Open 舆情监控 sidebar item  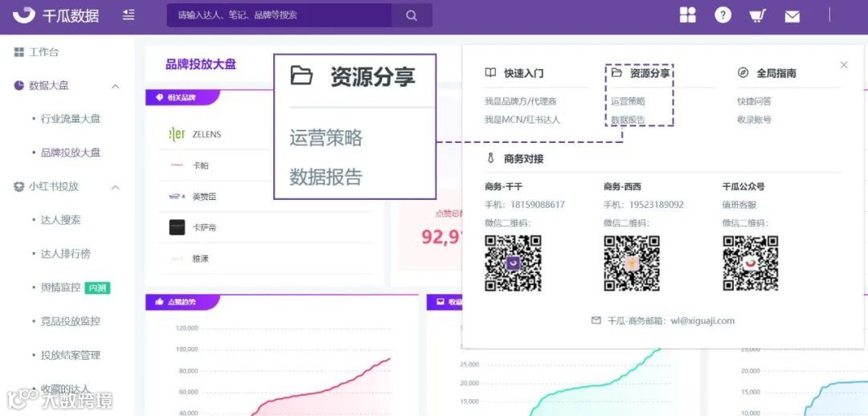60,288
